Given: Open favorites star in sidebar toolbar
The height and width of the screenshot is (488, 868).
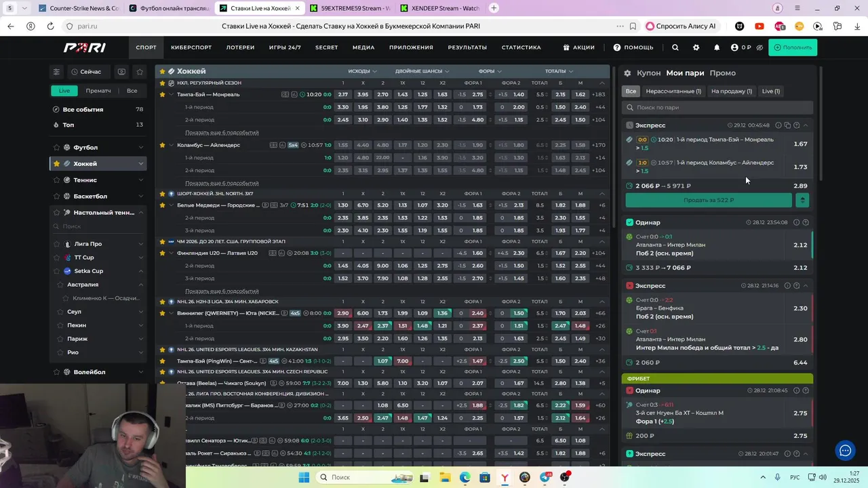Looking at the screenshot, I should tap(140, 72).
